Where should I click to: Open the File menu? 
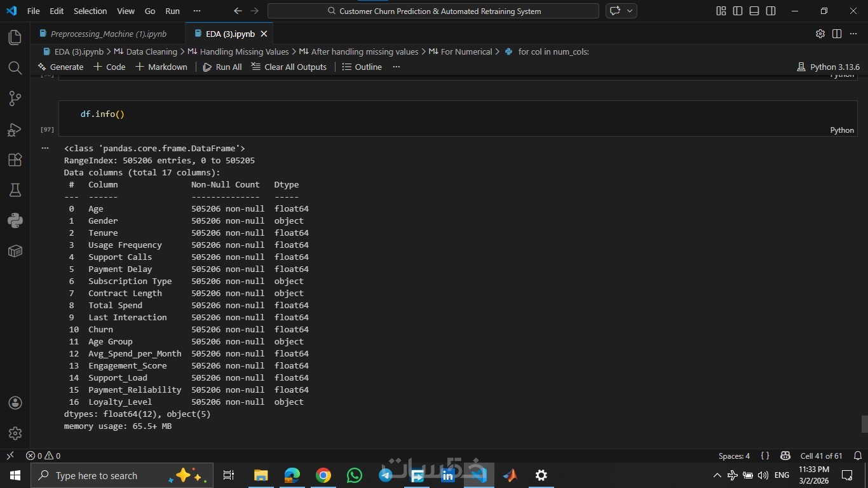34,11
